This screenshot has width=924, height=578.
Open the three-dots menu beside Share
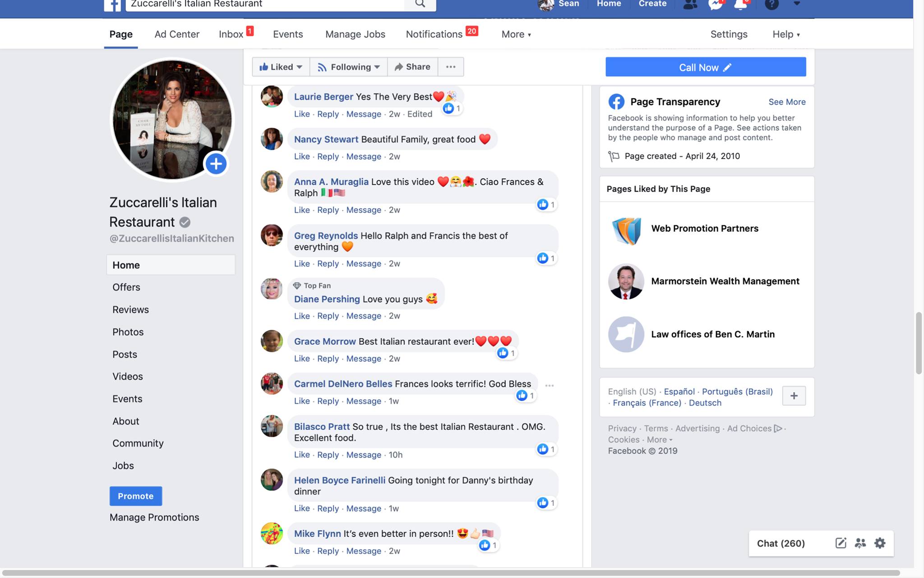click(451, 67)
